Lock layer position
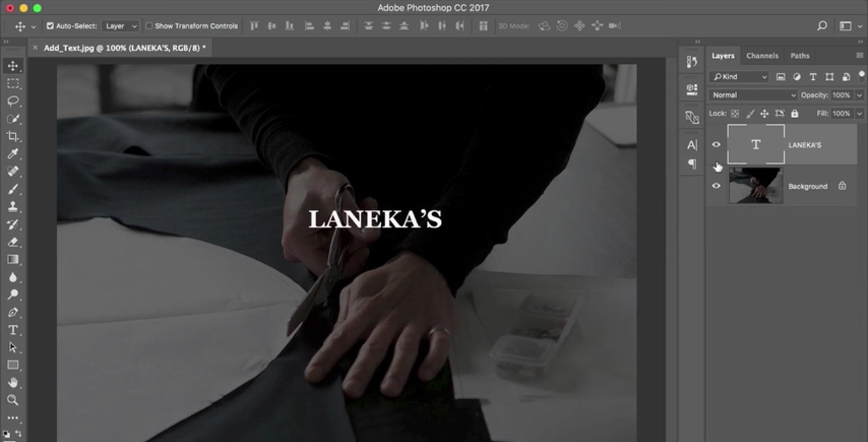Screen dimensions: 868x442 [x=764, y=113]
